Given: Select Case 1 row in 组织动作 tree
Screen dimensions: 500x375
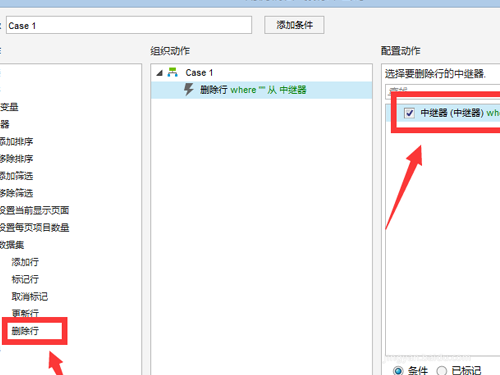Looking at the screenshot, I should pyautogui.click(x=261, y=73).
